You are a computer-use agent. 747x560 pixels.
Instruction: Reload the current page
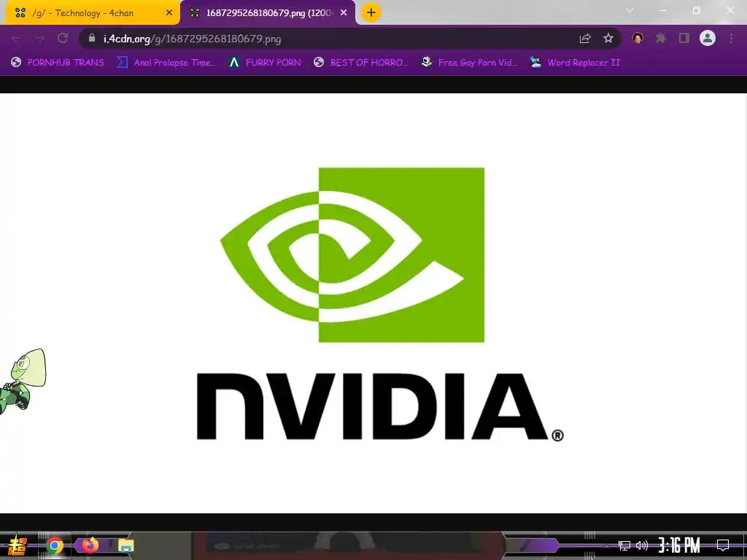coord(63,39)
